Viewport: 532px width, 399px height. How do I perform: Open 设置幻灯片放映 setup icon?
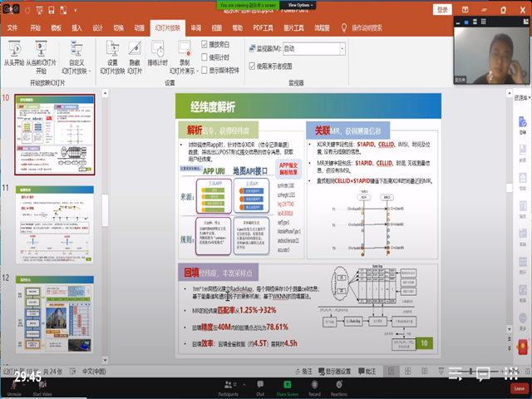112,51
